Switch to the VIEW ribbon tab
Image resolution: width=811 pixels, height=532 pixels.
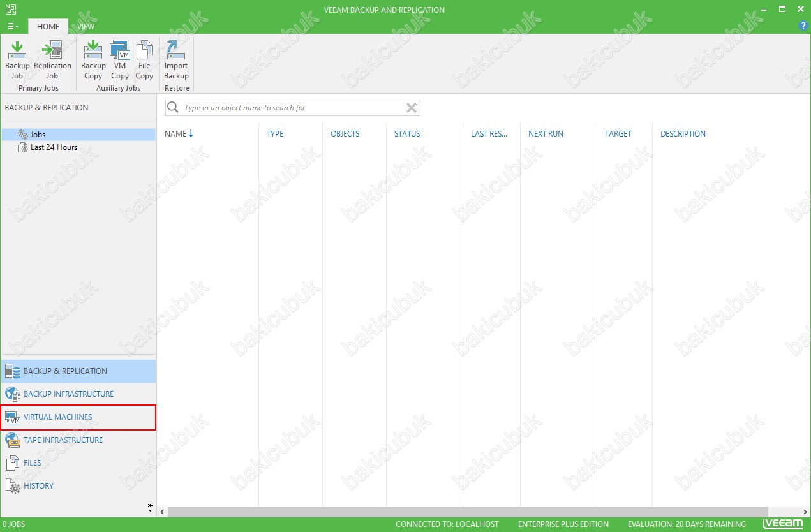point(86,26)
